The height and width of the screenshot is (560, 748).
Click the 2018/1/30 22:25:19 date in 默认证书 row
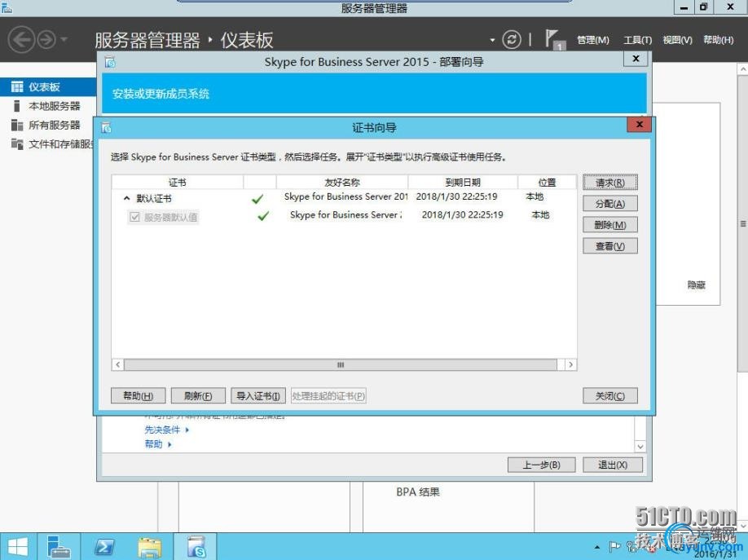pyautogui.click(x=456, y=196)
